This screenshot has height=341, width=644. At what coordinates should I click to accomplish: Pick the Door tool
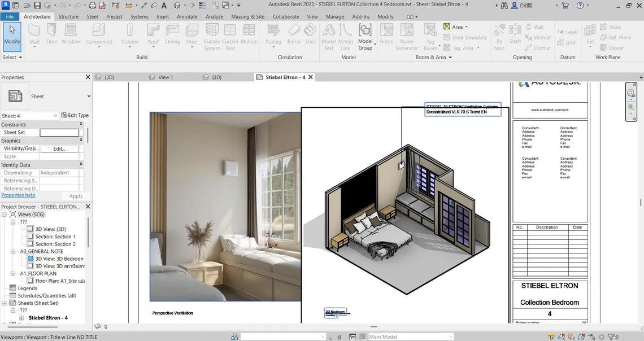pos(52,35)
